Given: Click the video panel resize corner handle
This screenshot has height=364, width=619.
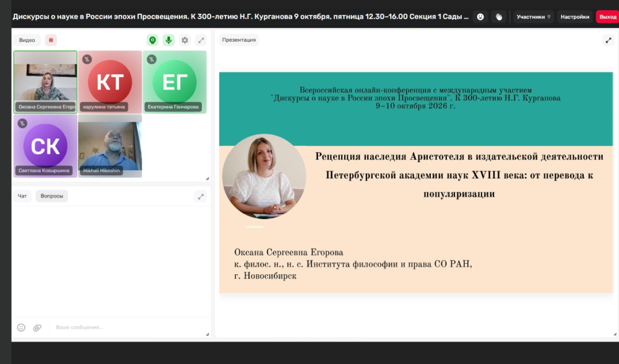Looking at the screenshot, I should [207, 178].
